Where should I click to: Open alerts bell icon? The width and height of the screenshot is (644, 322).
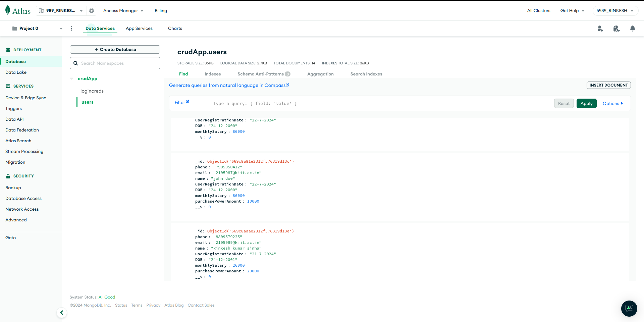coord(633,29)
